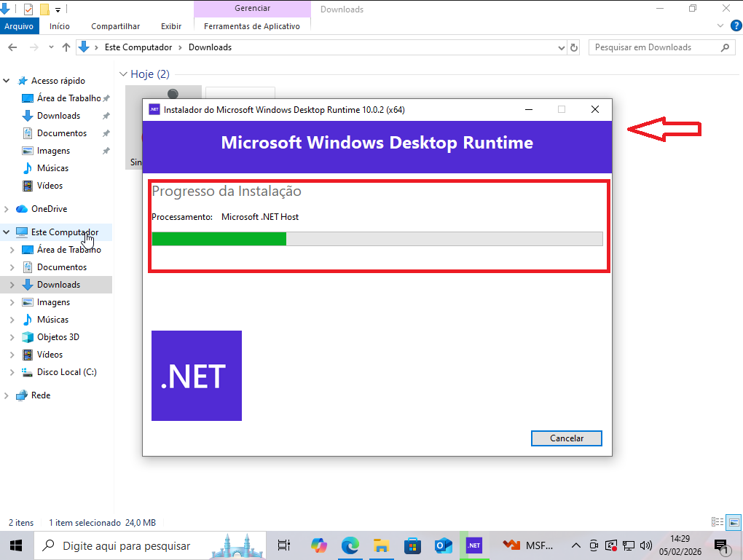This screenshot has width=743, height=560.
Task: Open the Copilot icon in taskbar
Action: point(319,545)
